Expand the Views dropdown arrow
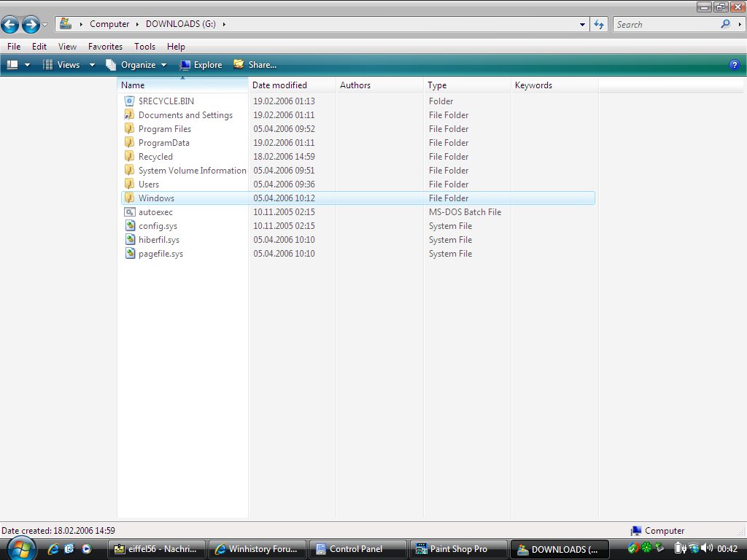The image size is (747, 560). 92,64
